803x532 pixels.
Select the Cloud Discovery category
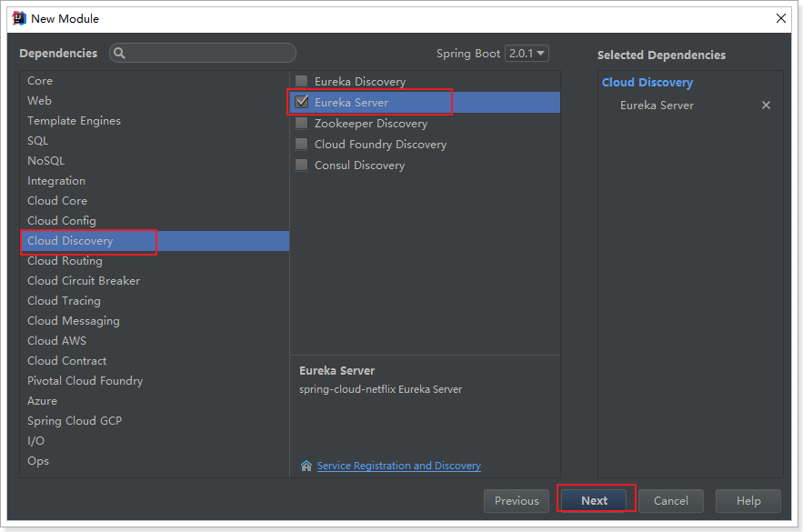tap(155, 241)
